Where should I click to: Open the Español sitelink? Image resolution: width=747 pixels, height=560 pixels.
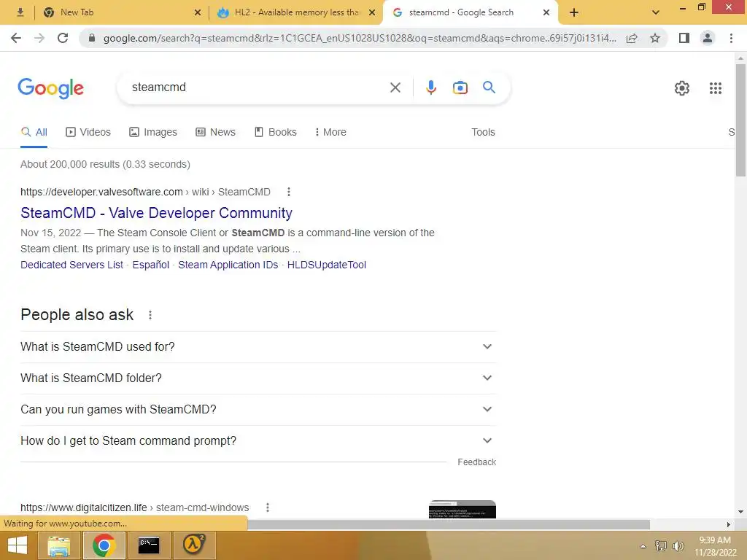click(x=150, y=265)
